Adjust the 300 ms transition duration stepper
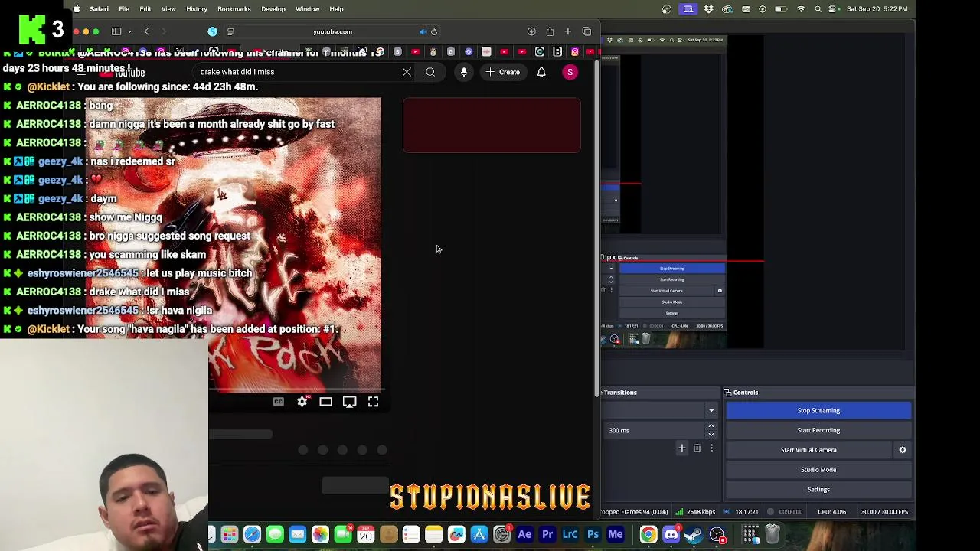Image resolution: width=980 pixels, height=551 pixels. point(710,430)
